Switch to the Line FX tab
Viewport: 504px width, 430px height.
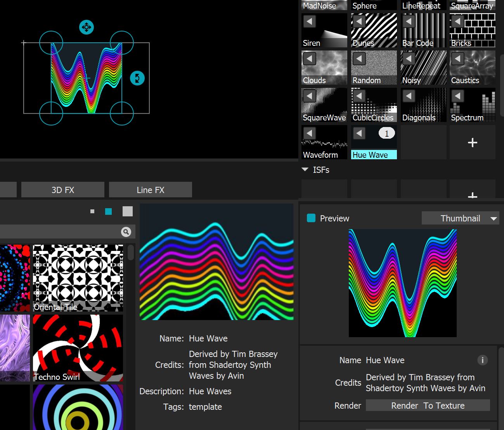pos(150,190)
